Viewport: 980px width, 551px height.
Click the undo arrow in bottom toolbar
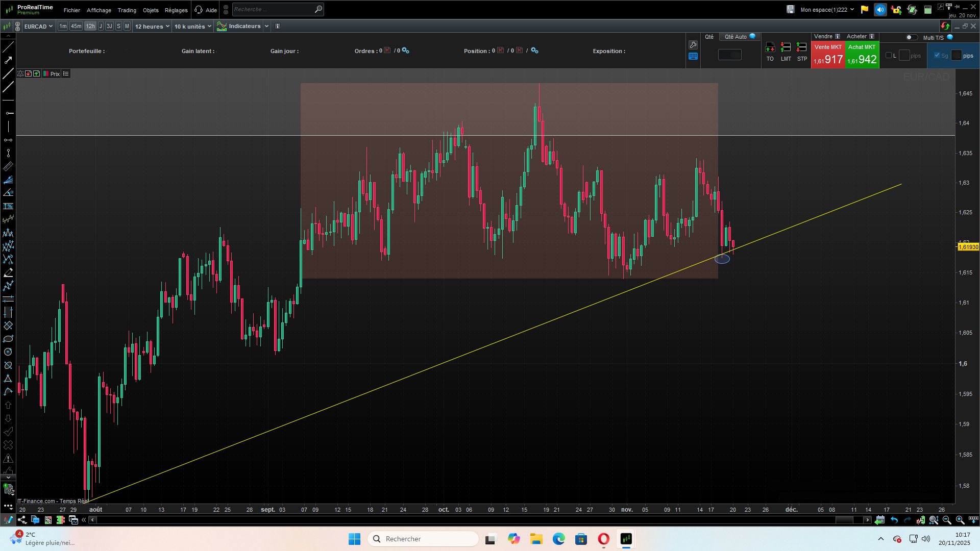point(894,520)
